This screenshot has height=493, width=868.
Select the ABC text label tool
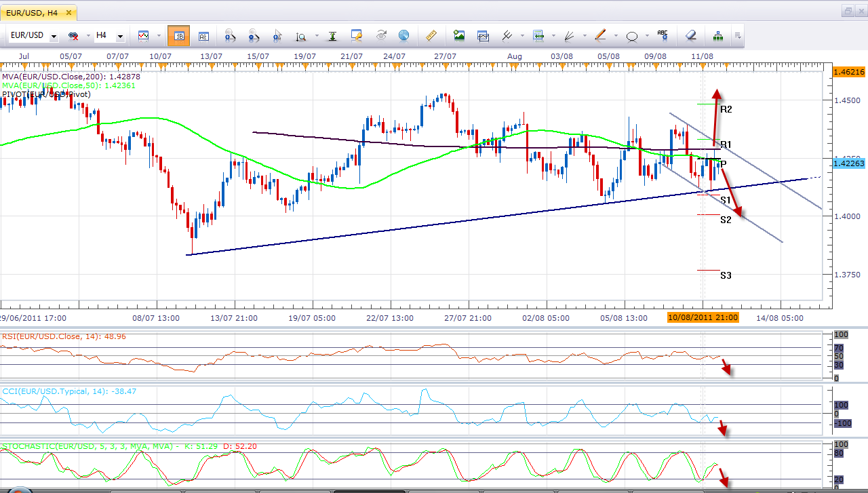[663, 35]
